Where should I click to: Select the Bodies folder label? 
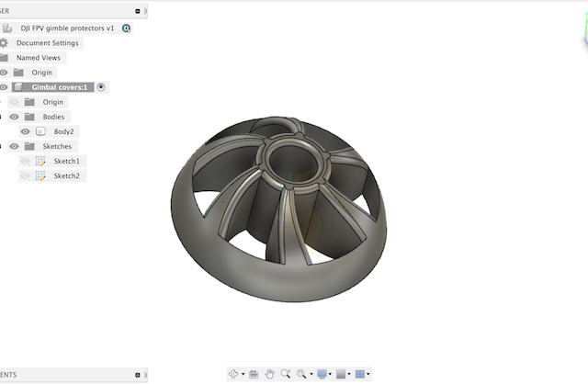click(53, 117)
